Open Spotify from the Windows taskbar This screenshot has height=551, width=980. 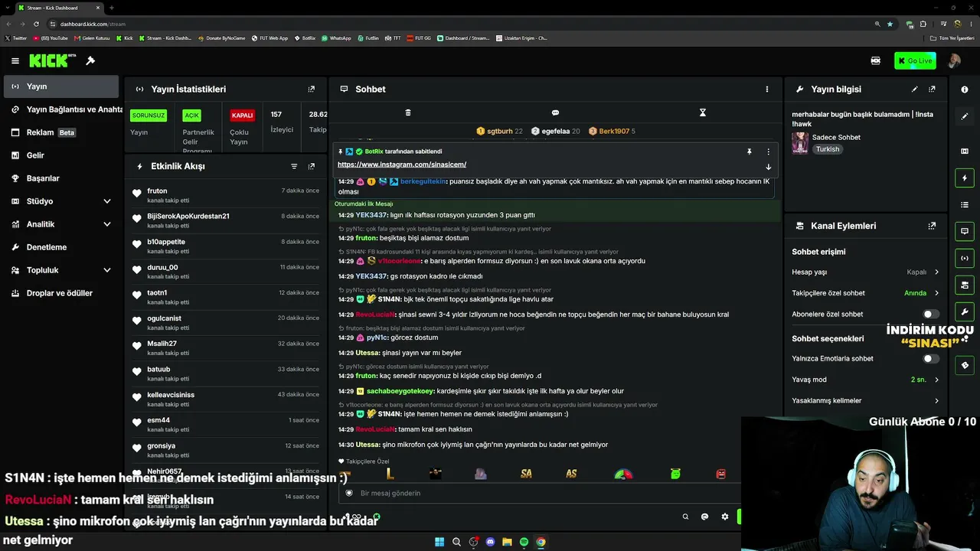pyautogui.click(x=524, y=542)
